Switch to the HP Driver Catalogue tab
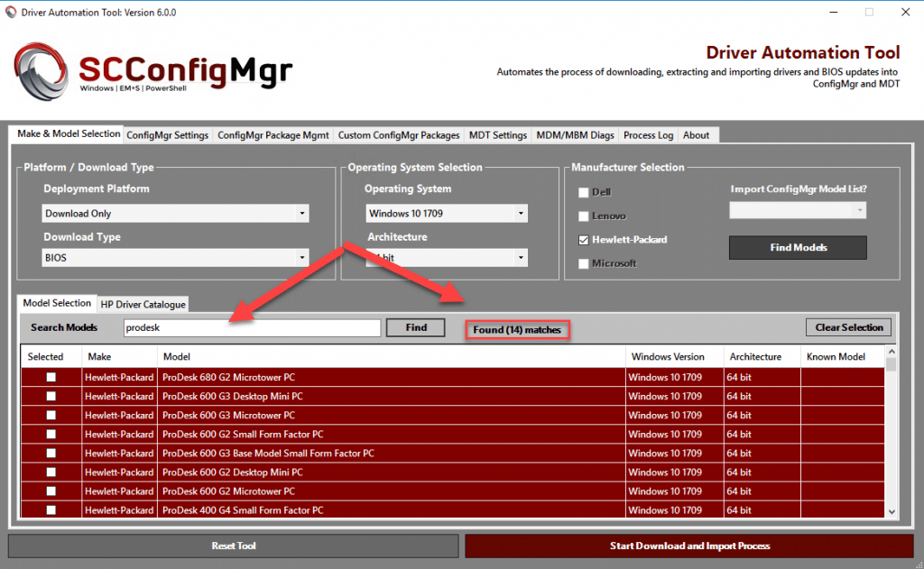924x569 pixels. pyautogui.click(x=142, y=304)
